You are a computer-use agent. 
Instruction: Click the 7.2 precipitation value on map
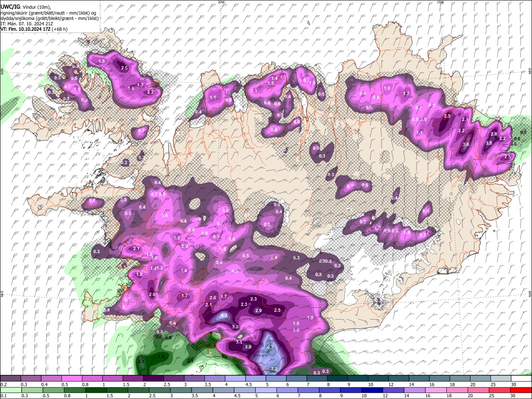(274, 369)
